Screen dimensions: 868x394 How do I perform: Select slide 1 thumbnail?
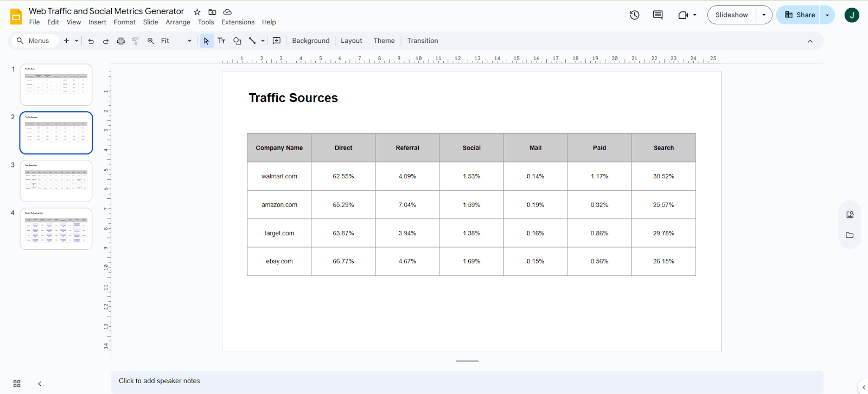coord(56,85)
